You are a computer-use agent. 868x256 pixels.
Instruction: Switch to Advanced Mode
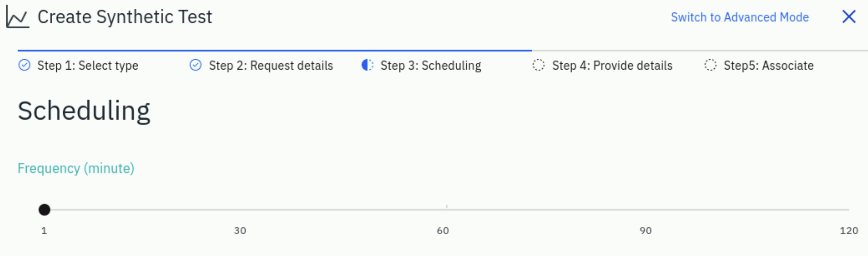(740, 17)
